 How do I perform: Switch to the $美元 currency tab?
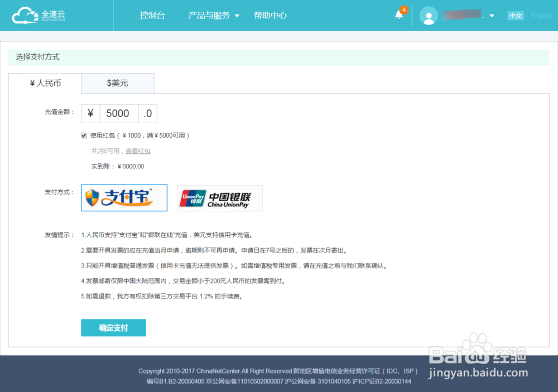click(117, 83)
